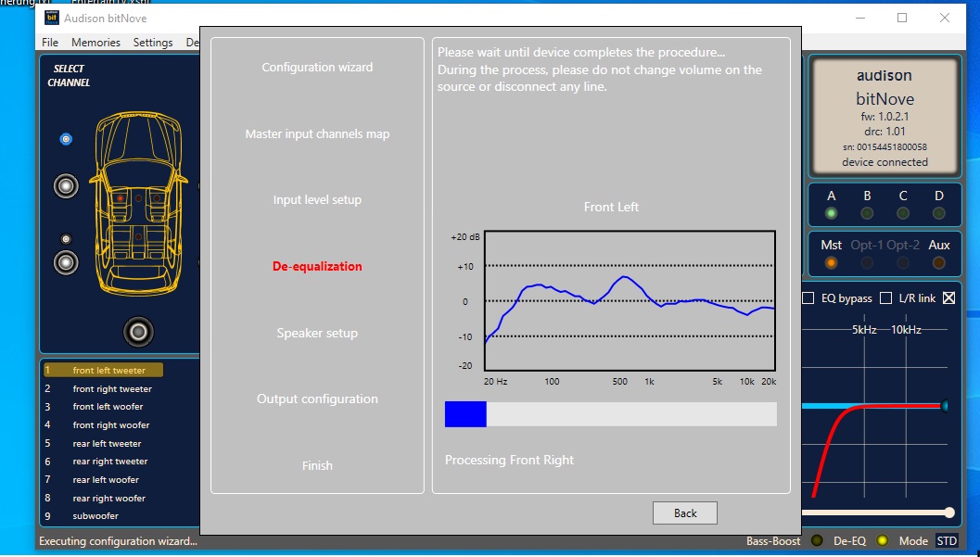Select memory preset A
980x557 pixels.
[x=832, y=213]
